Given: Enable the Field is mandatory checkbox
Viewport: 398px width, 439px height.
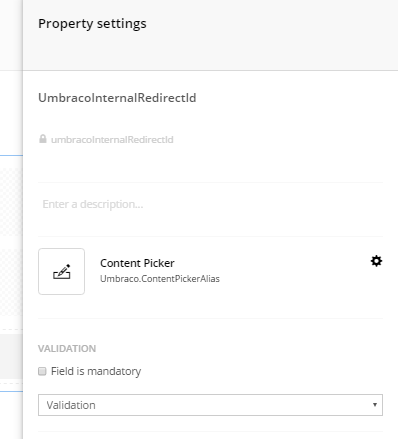Looking at the screenshot, I should click(42, 371).
